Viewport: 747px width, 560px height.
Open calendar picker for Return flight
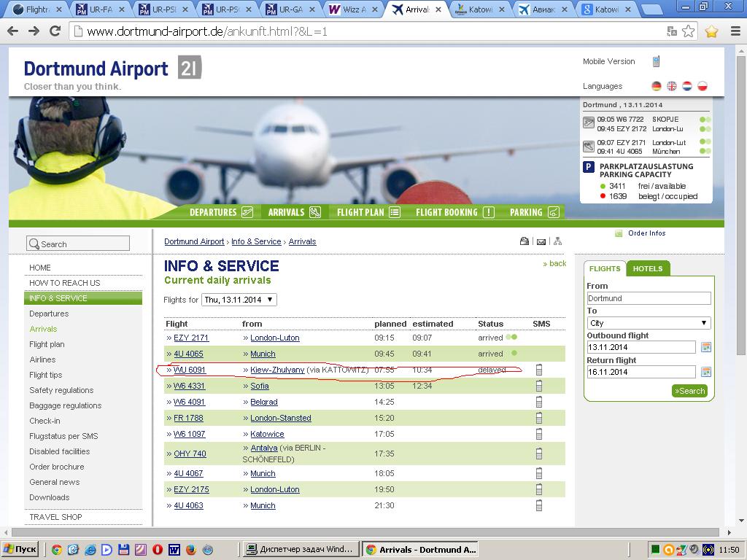point(705,372)
